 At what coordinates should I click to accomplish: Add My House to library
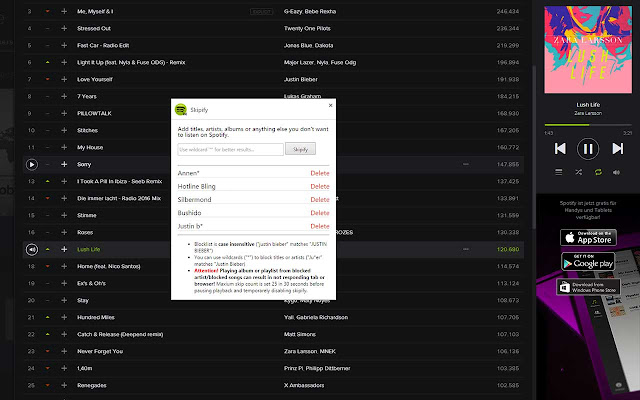[x=64, y=147]
